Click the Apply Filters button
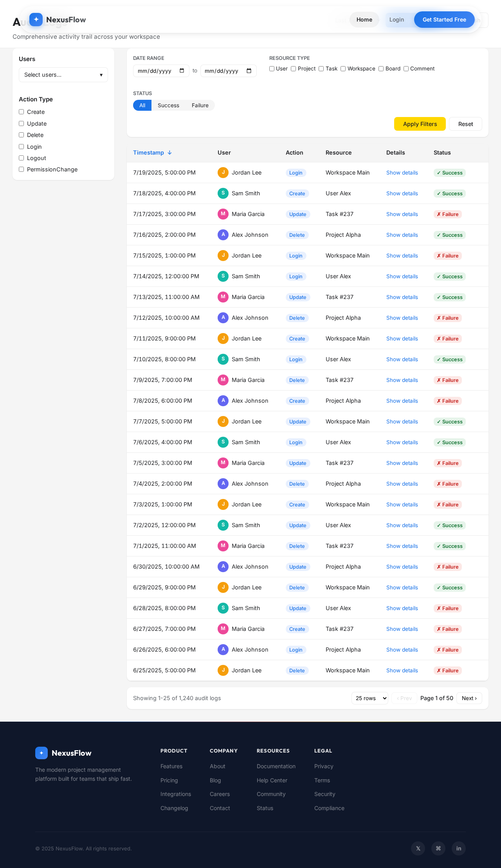The width and height of the screenshot is (501, 868). click(420, 124)
